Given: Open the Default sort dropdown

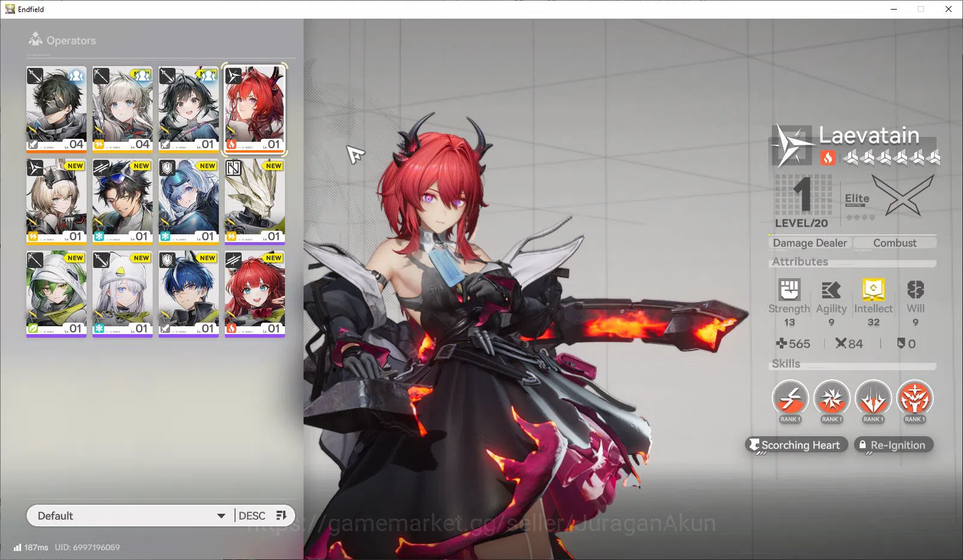Looking at the screenshot, I should coord(130,516).
